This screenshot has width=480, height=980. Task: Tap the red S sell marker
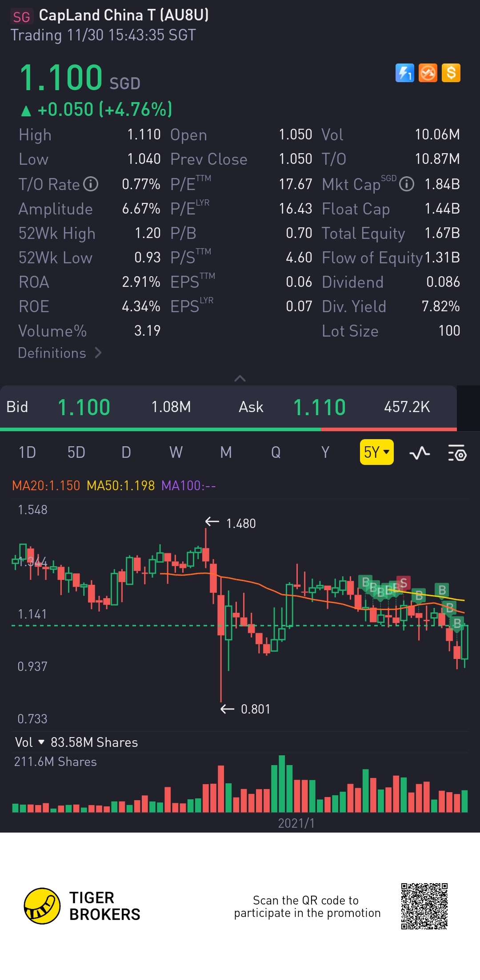point(404,583)
